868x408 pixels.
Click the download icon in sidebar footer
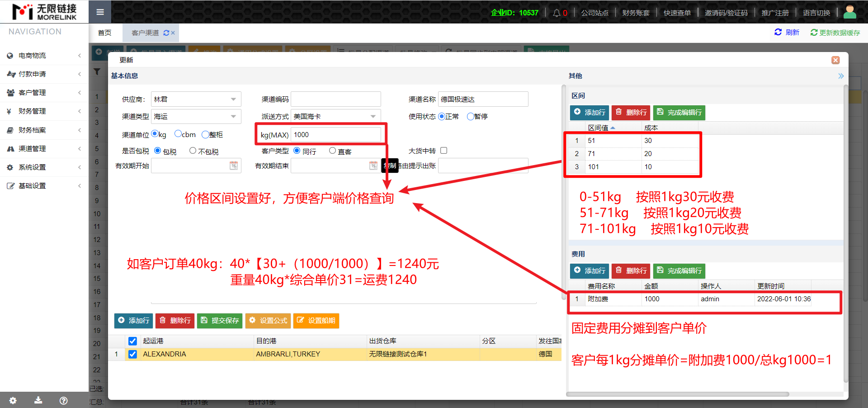pyautogui.click(x=38, y=400)
